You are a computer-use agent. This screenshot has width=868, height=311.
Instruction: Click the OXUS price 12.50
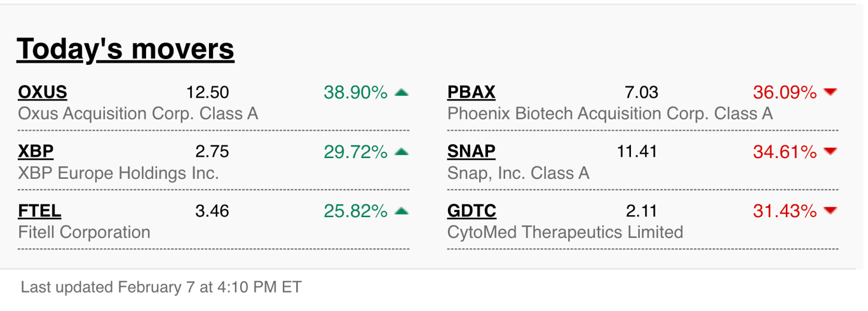[x=207, y=93]
